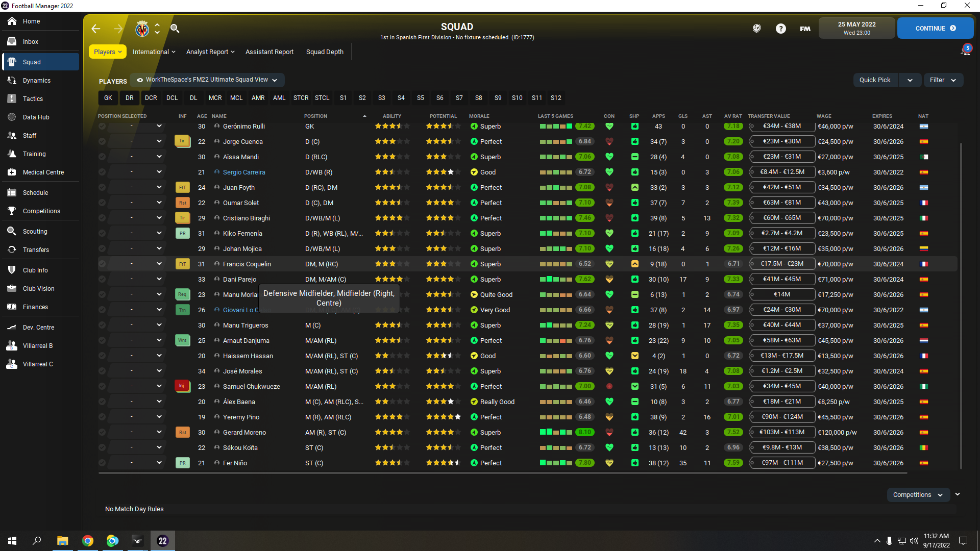Open Medical Centre in sidebar
980x551 pixels.
pyautogui.click(x=43, y=172)
